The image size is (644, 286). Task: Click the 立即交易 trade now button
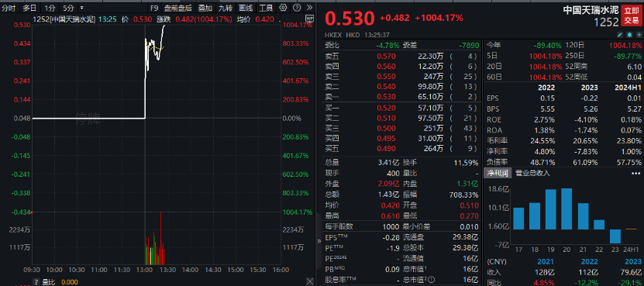(632, 15)
